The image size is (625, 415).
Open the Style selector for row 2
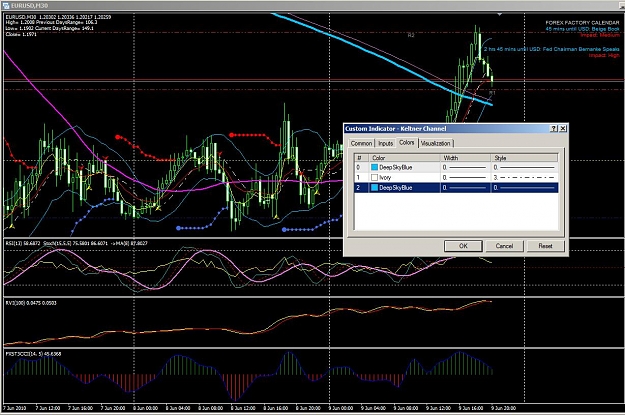tap(524, 188)
